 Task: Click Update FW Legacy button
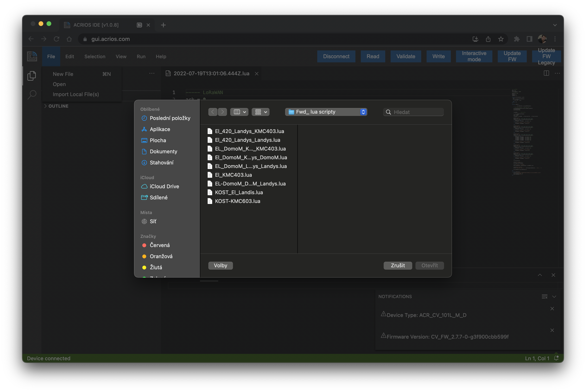546,56
